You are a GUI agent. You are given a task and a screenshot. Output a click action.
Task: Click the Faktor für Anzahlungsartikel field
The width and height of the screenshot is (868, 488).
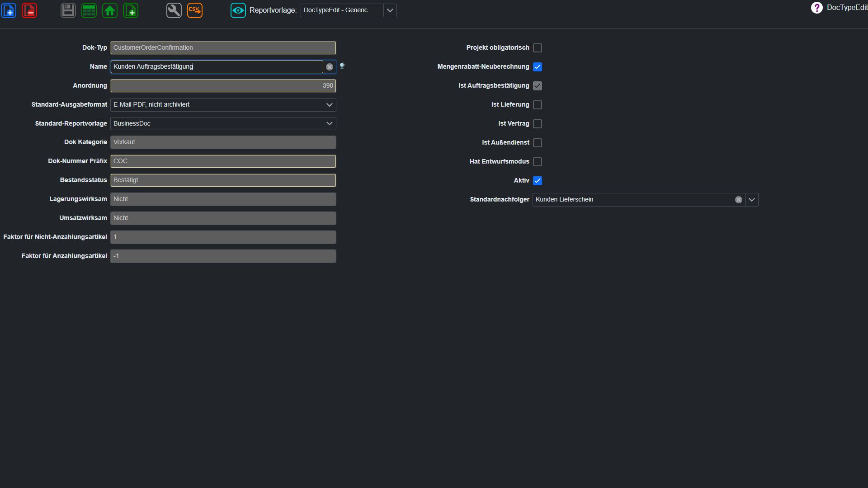point(223,256)
